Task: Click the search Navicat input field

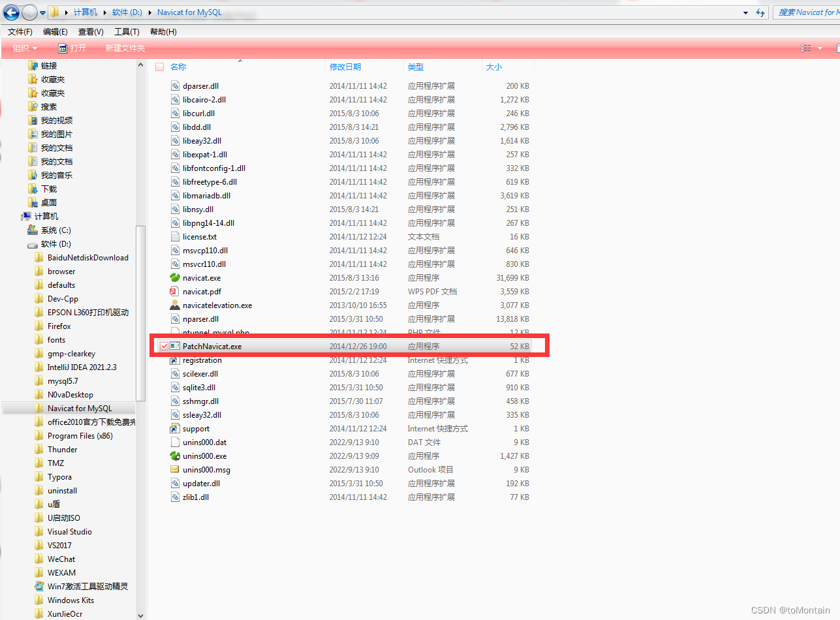Action: (807, 12)
